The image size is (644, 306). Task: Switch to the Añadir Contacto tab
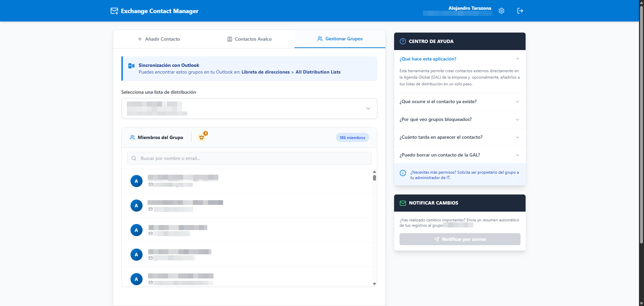159,39
